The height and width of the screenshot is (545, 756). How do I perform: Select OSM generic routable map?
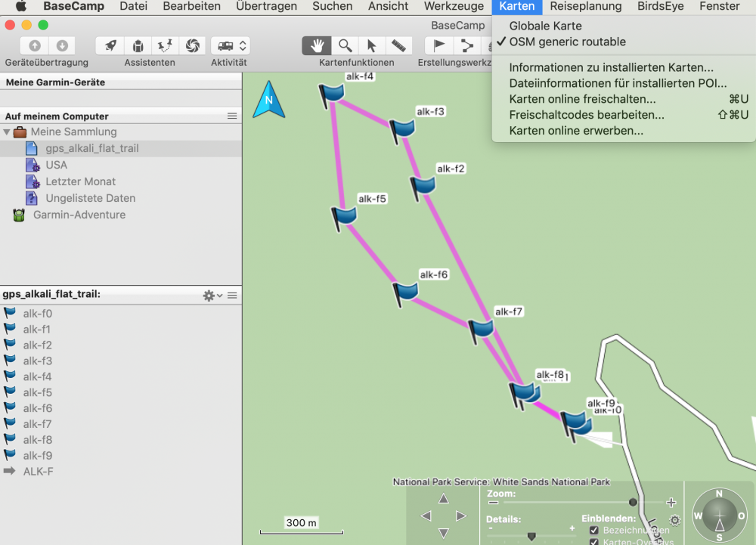[x=568, y=42]
